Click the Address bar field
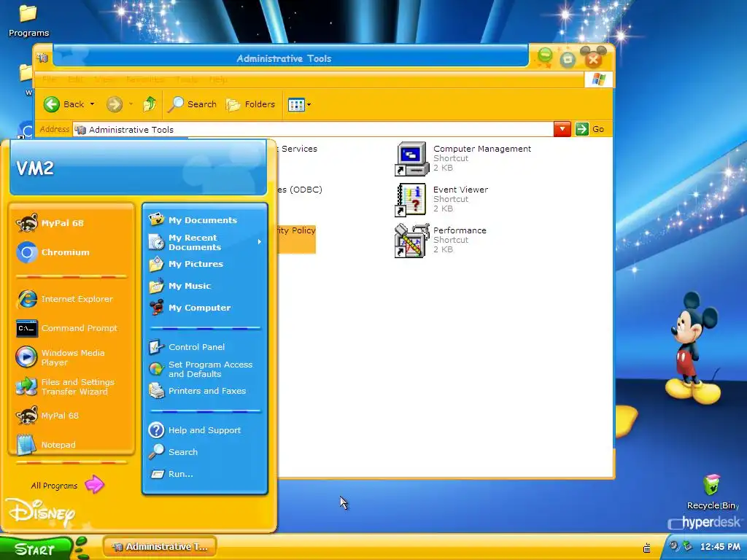 [313, 130]
